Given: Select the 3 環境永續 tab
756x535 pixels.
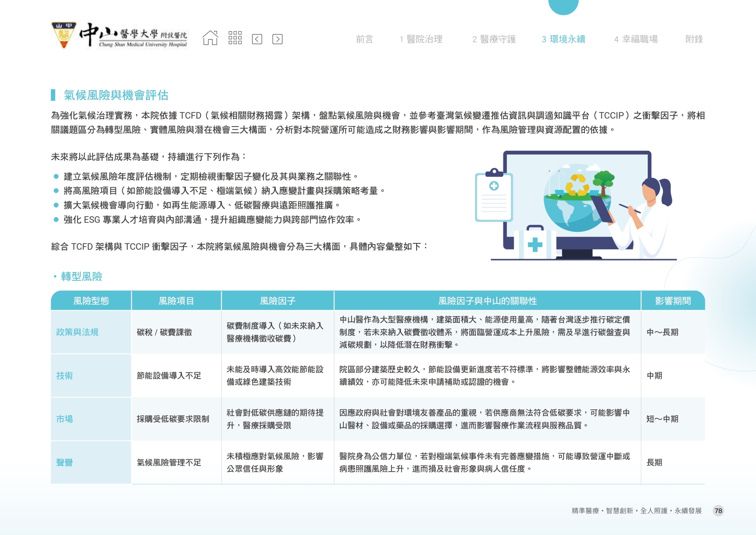Looking at the screenshot, I should 564,39.
